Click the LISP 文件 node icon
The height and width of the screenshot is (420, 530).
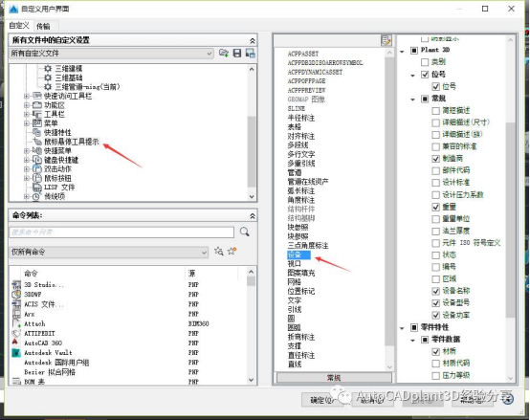pos(37,188)
